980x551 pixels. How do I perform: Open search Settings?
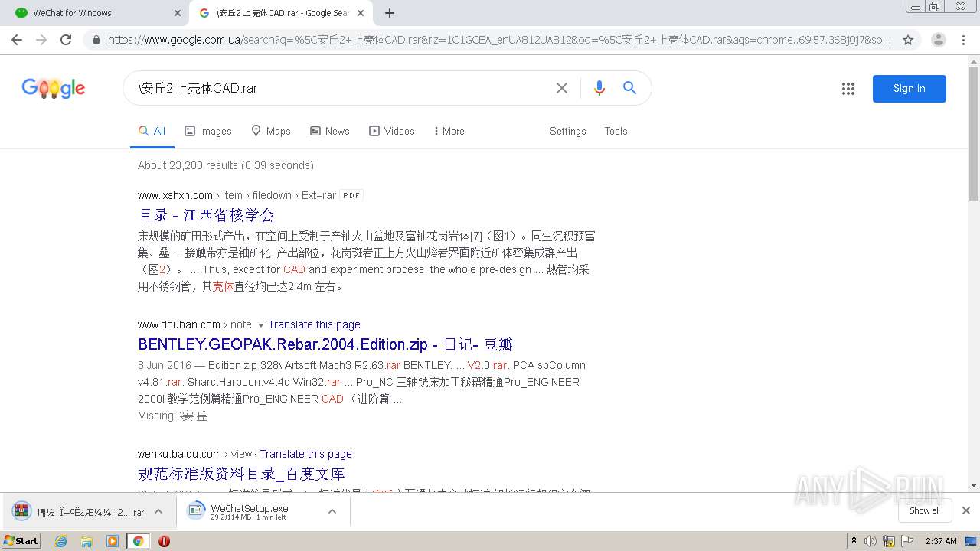point(567,131)
